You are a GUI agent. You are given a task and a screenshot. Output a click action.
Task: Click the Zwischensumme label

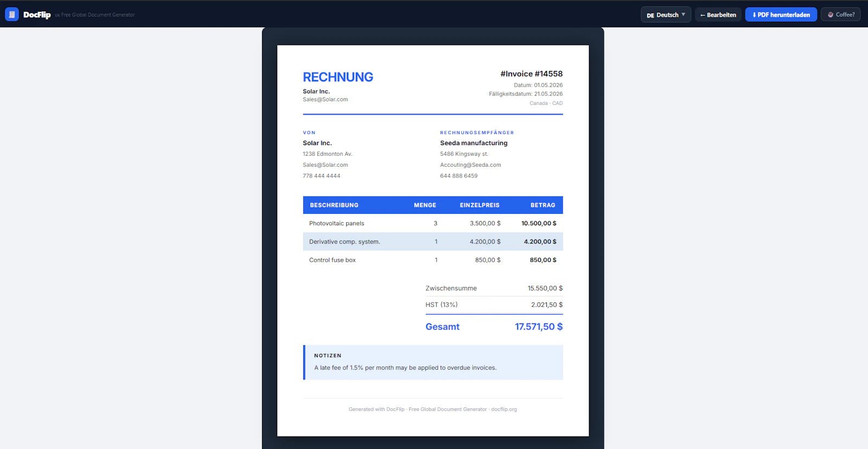click(451, 288)
